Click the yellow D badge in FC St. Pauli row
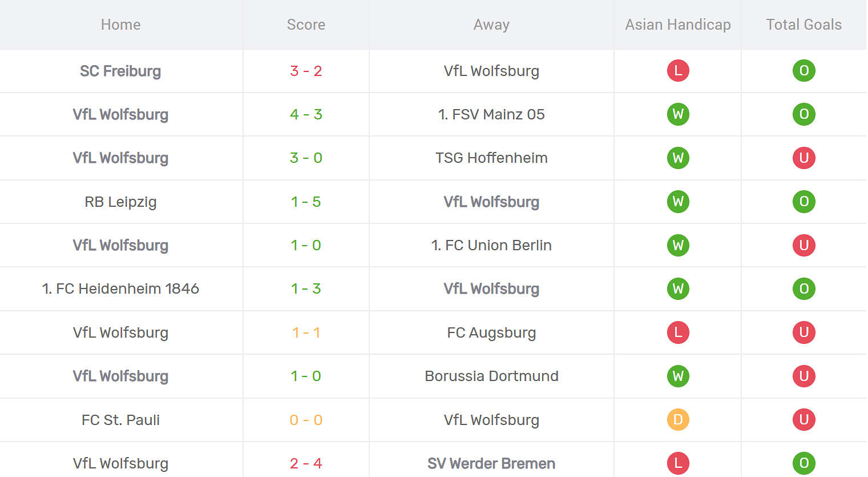The height and width of the screenshot is (477, 868). click(678, 420)
